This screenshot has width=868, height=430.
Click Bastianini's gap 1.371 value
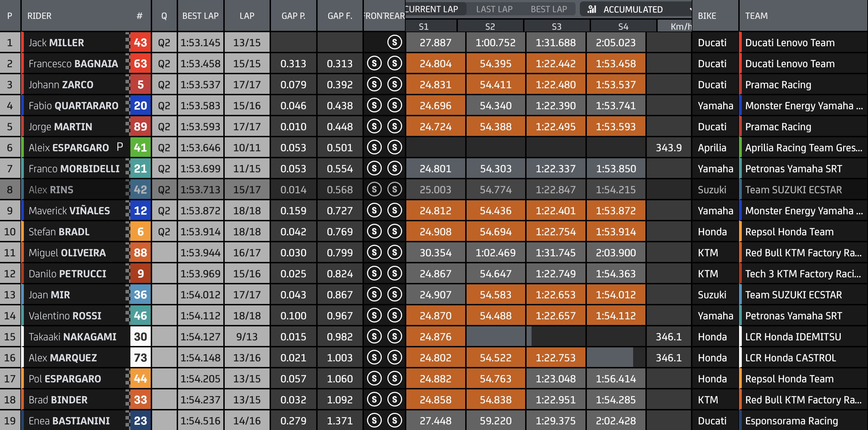click(x=340, y=421)
